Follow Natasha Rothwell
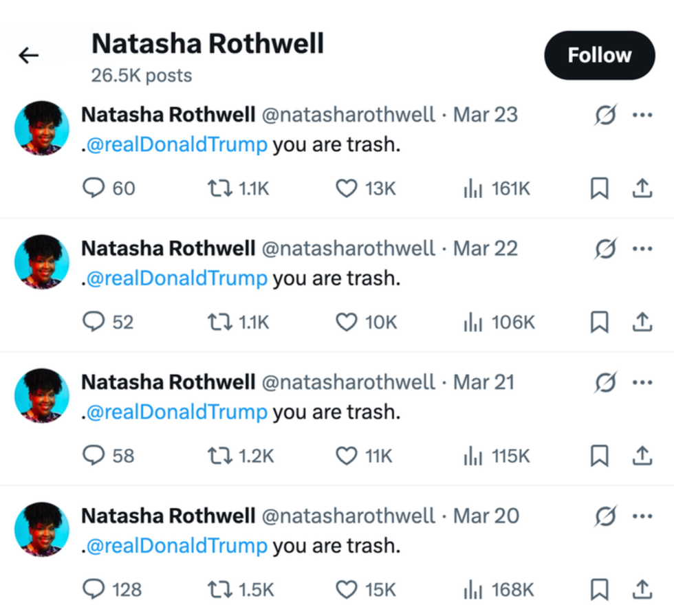Viewport: 674px width, 616px height. click(599, 55)
